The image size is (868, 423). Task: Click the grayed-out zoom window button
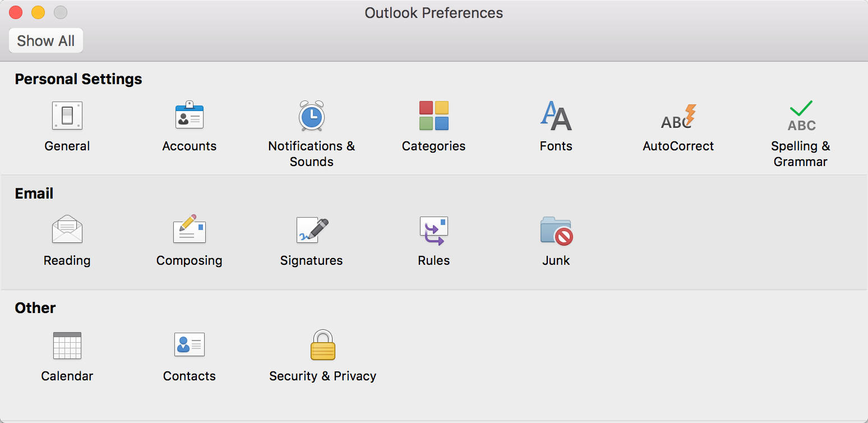[60, 12]
